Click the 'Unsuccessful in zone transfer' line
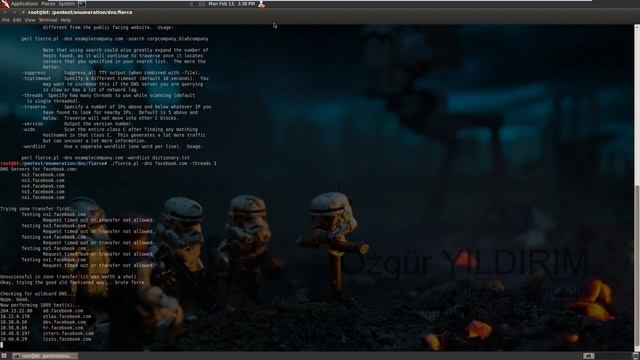 pyautogui.click(x=68, y=277)
